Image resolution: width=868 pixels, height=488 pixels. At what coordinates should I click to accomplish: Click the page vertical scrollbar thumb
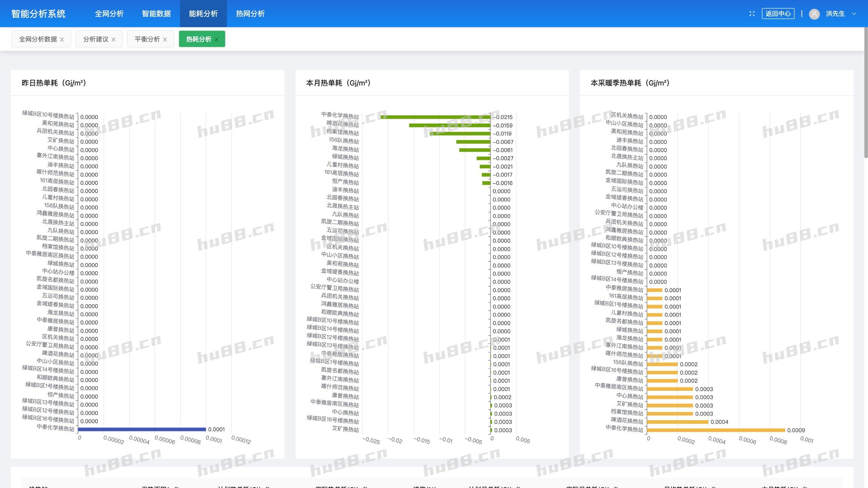pos(866,92)
